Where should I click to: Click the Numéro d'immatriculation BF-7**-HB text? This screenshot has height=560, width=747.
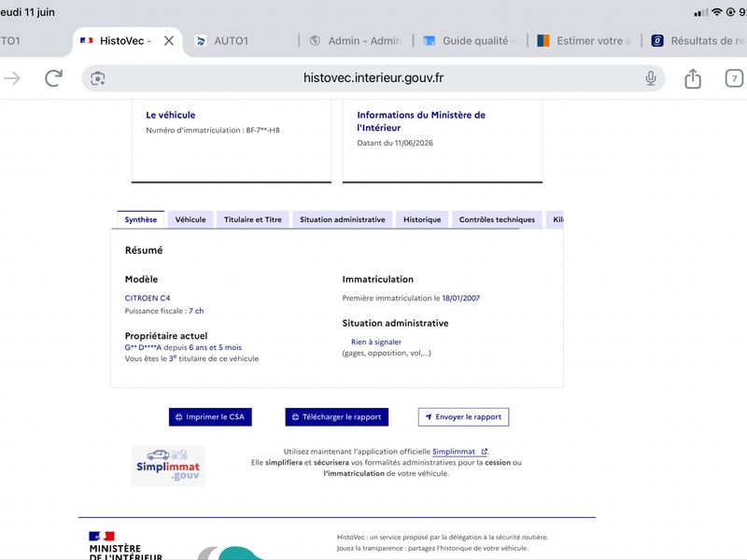point(213,130)
